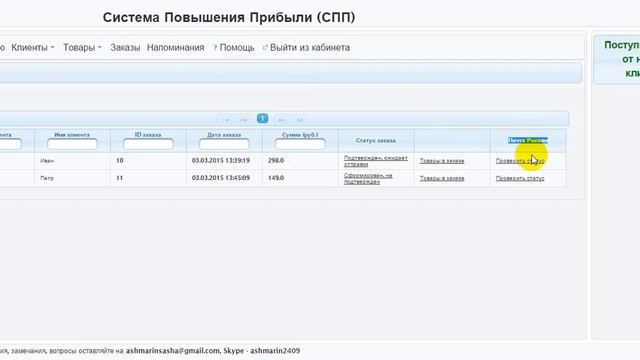The height and width of the screenshot is (360, 640).
Task: Sort by the ID заказа column header
Action: tap(148, 135)
